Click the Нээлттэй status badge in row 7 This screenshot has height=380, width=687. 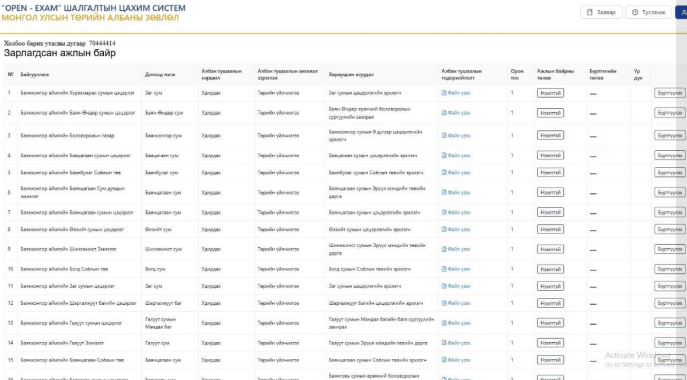[550, 212]
